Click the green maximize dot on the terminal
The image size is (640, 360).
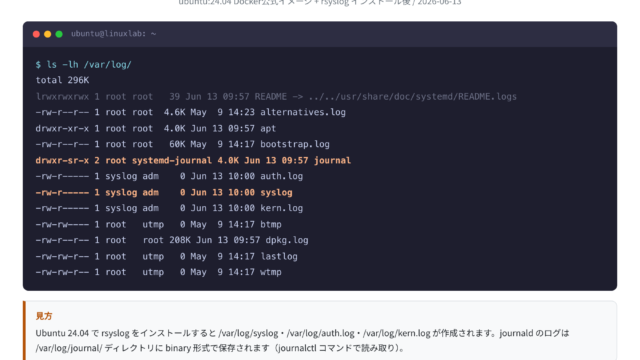59,34
